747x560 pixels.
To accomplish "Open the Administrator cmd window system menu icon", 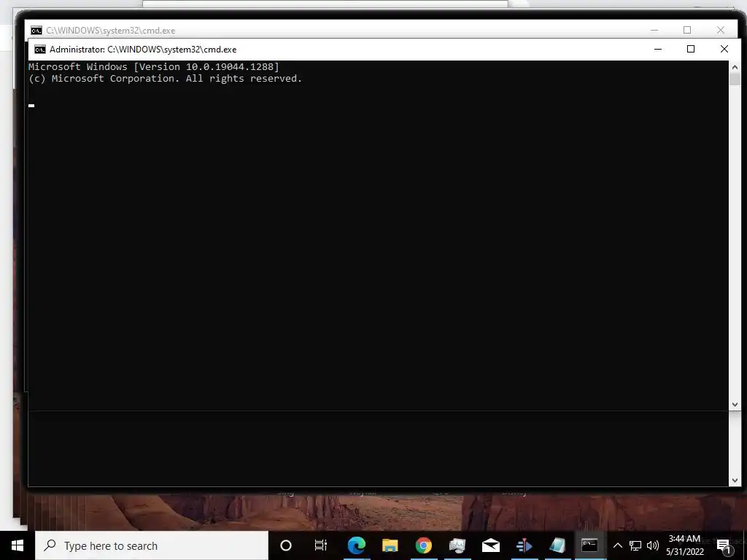I will [x=39, y=50].
